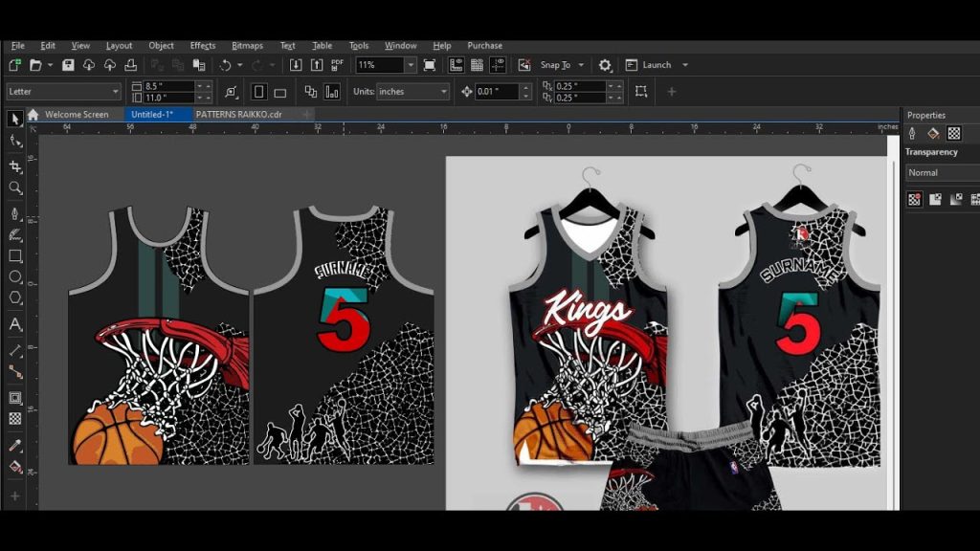The height and width of the screenshot is (551, 980).
Task: Select the Drop Shadow effects tool
Action: (x=15, y=398)
